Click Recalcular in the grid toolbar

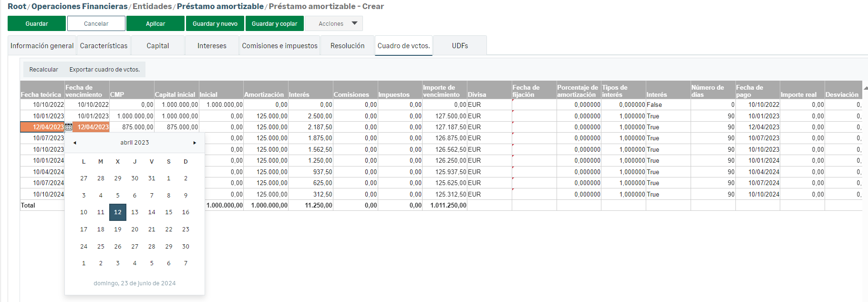coord(43,70)
